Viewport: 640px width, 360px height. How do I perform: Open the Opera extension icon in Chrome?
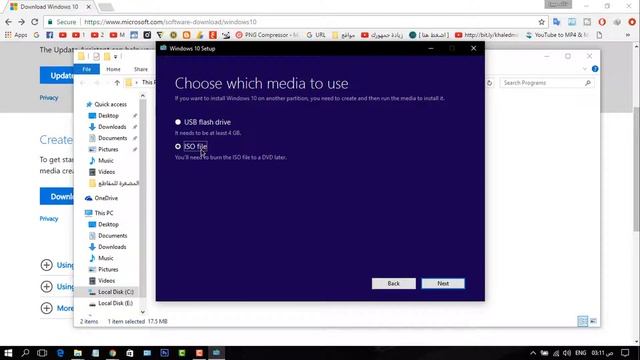(x=602, y=22)
